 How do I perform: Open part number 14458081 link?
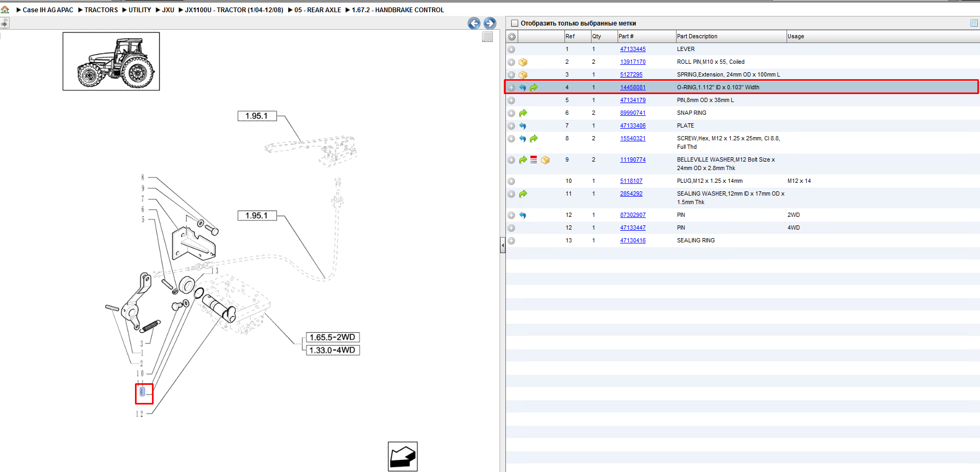click(x=633, y=87)
